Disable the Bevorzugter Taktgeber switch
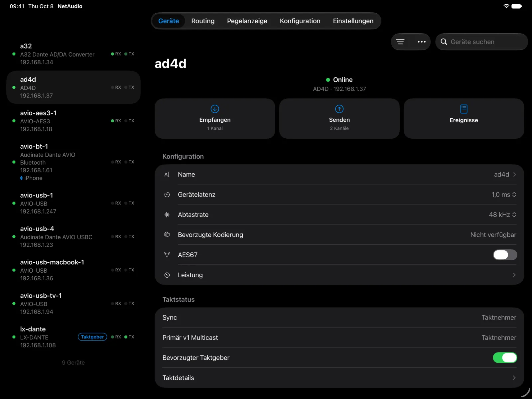 (x=505, y=358)
